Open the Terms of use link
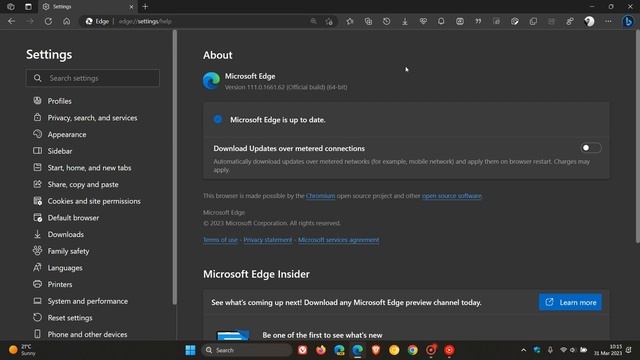This screenshot has height=360, width=640. click(x=220, y=240)
